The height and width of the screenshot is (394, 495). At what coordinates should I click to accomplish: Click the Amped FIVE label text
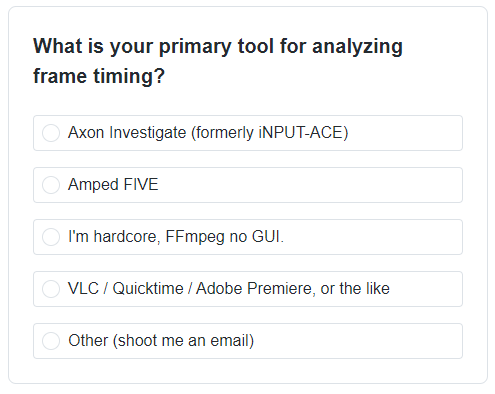(113, 185)
